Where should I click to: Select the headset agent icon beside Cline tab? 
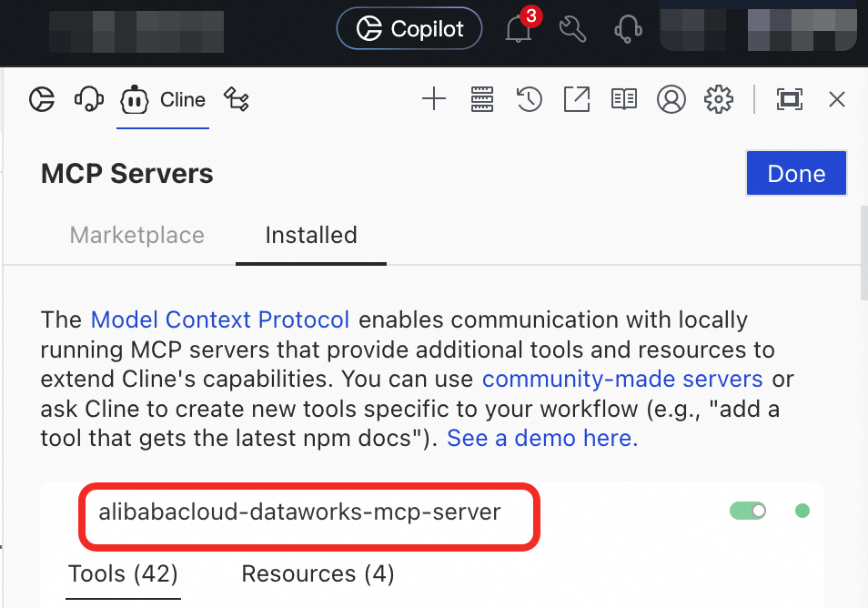coord(88,100)
